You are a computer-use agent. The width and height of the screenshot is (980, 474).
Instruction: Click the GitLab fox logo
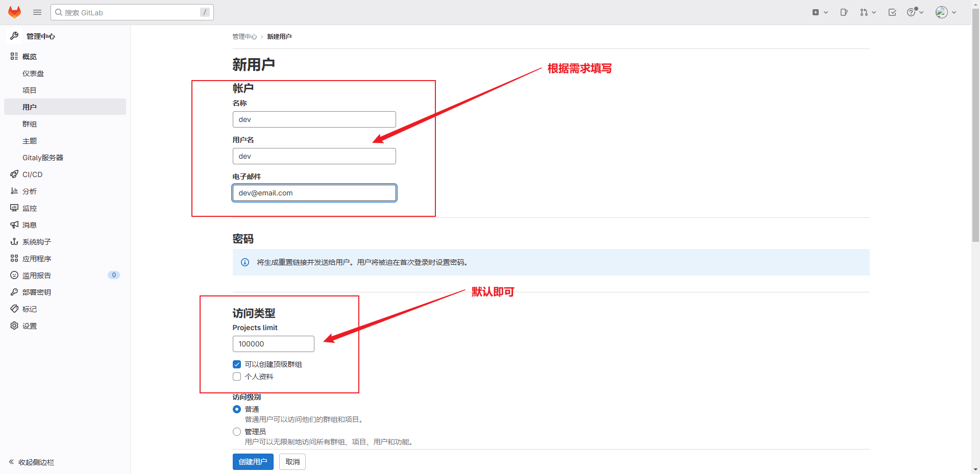[x=15, y=12]
